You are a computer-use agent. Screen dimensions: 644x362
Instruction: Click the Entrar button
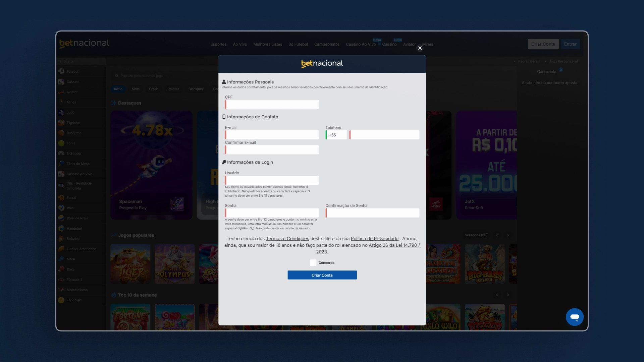point(570,44)
